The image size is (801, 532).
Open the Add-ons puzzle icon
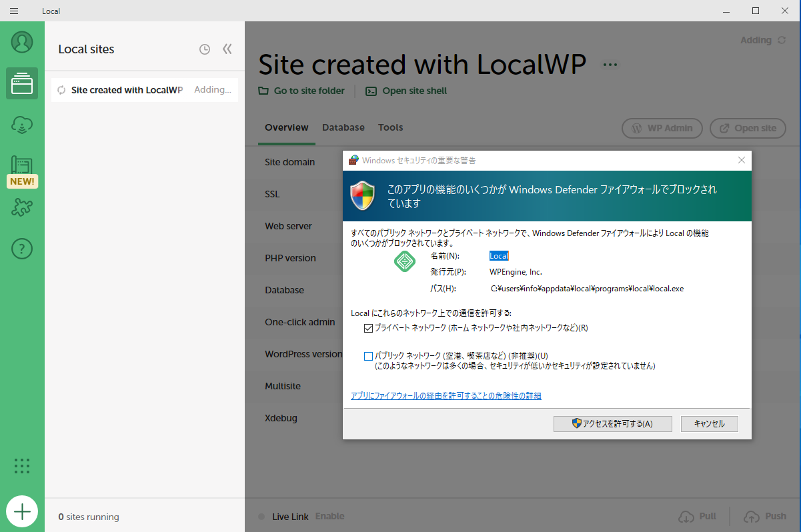click(x=22, y=207)
